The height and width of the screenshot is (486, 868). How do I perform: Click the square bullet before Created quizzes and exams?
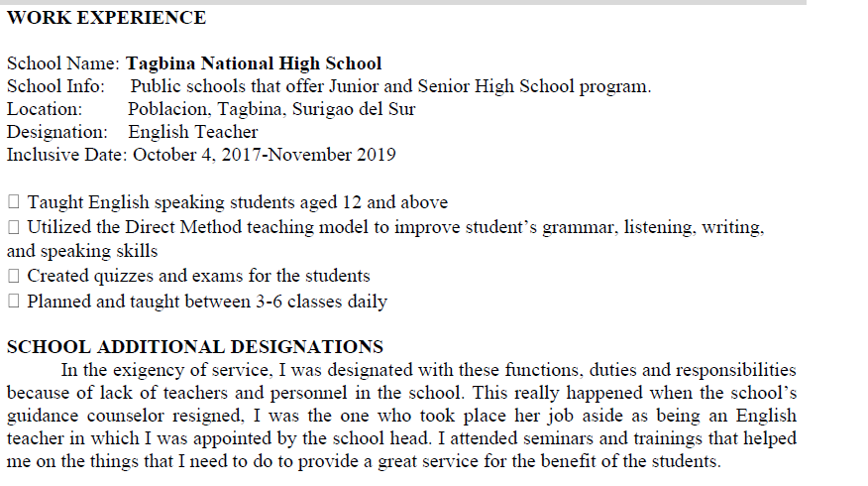pos(14,277)
